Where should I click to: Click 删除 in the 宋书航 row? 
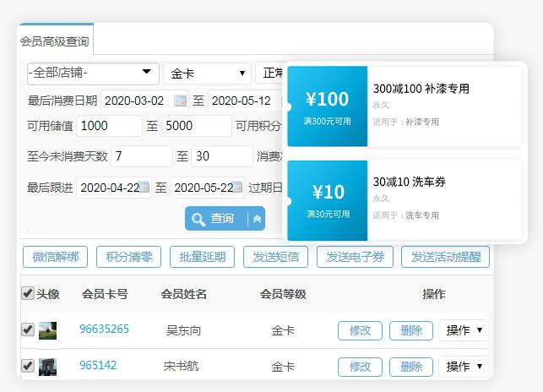[x=411, y=367]
